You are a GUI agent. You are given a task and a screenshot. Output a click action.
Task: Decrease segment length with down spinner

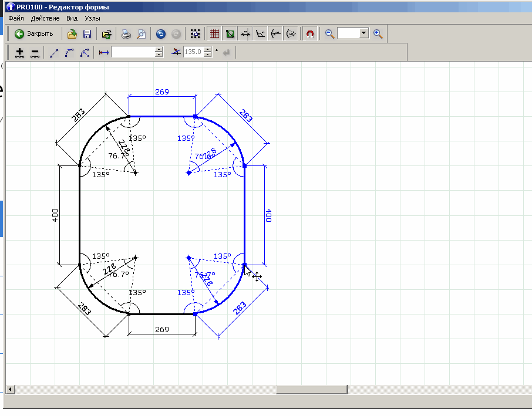159,55
